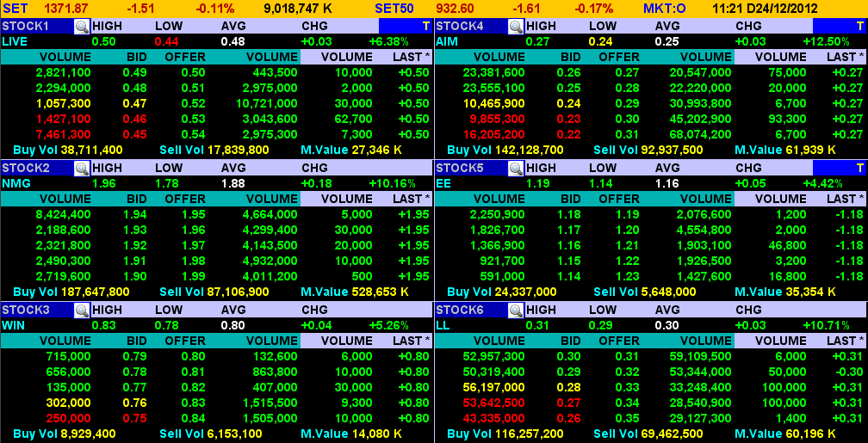Click WIN offer volume 1,515,500
This screenshot has height=443, width=868.
click(270, 403)
